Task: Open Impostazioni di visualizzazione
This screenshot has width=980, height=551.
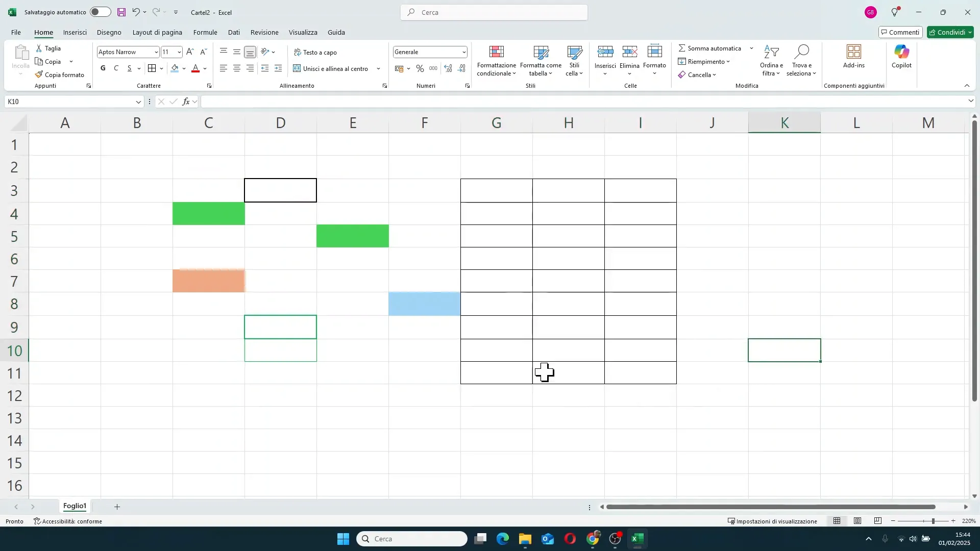Action: pyautogui.click(x=772, y=521)
